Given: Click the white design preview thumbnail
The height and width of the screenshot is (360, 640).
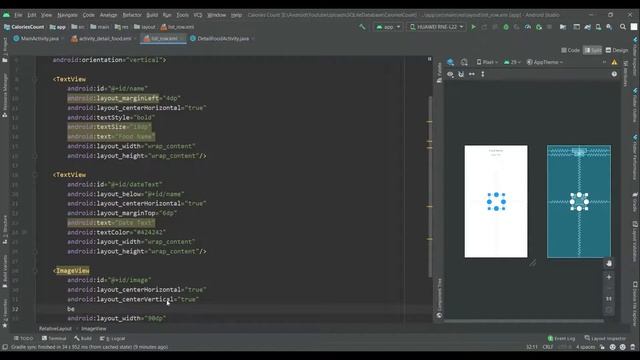Looking at the screenshot, I should (496, 201).
